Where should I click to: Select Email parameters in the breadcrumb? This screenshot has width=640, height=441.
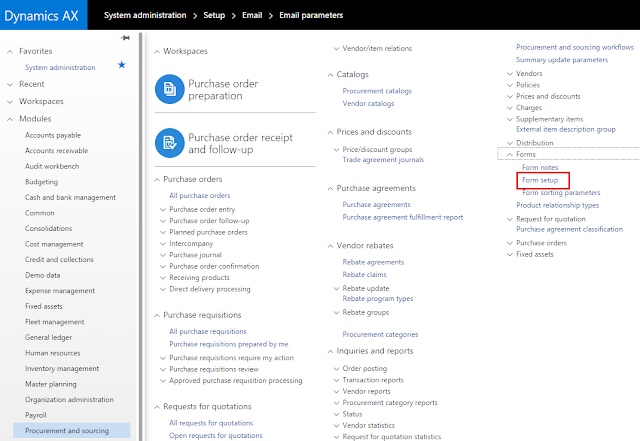311,15
